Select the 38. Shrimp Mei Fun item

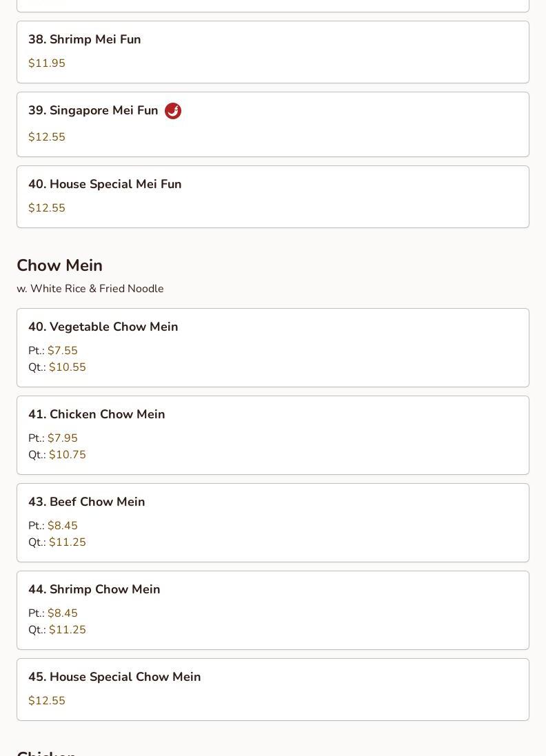pos(85,40)
